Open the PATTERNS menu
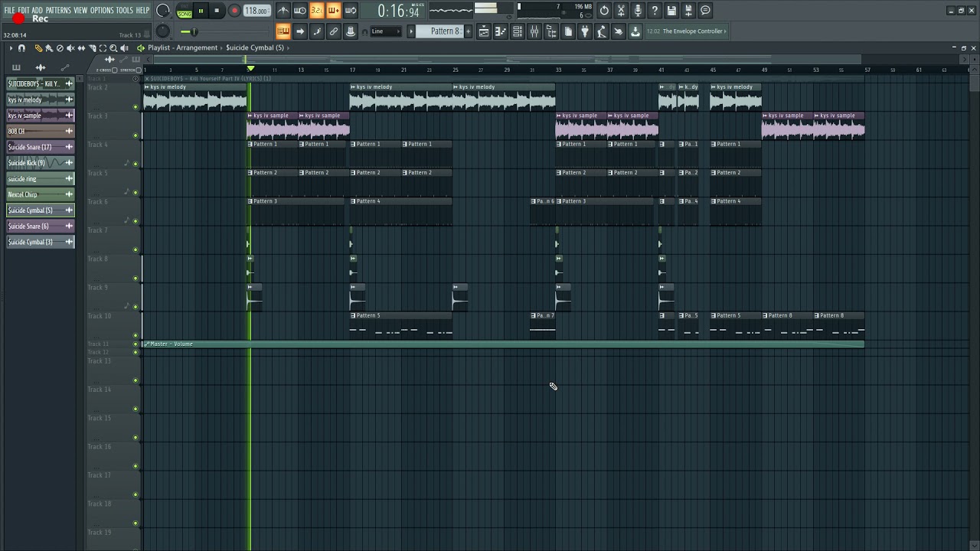The height and width of the screenshot is (551, 980). pos(57,10)
